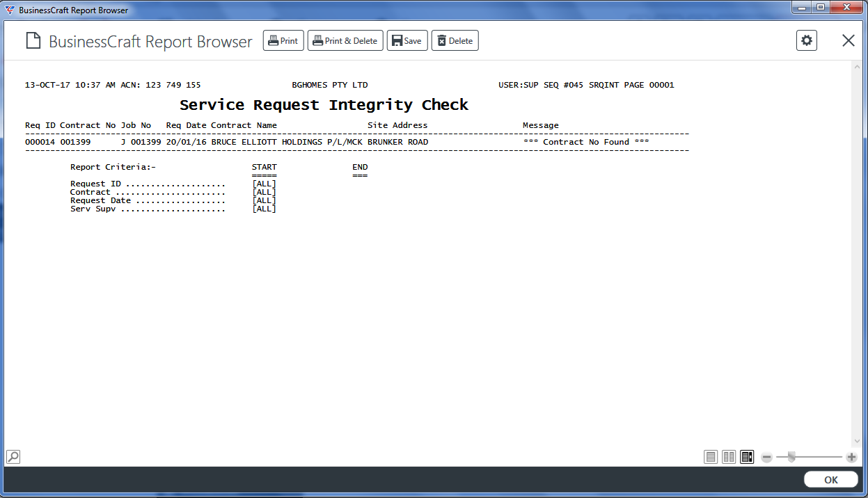The height and width of the screenshot is (498, 868).
Task: Click the 'Report Criteria:-' label
Action: point(113,167)
